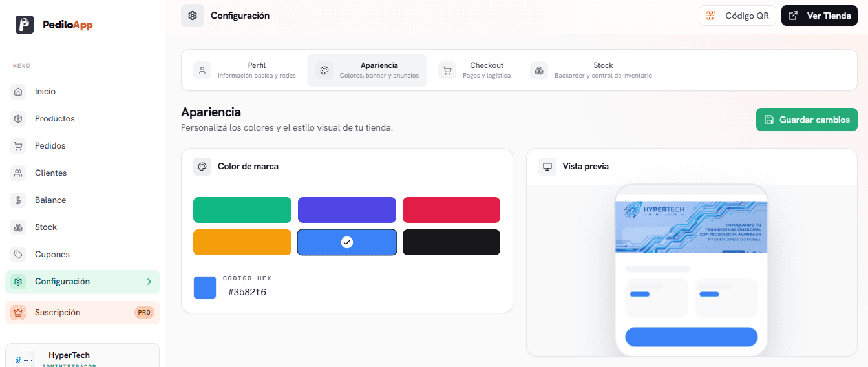Click the PRO badge on Suscripción
This screenshot has width=868, height=367.
(x=144, y=313)
